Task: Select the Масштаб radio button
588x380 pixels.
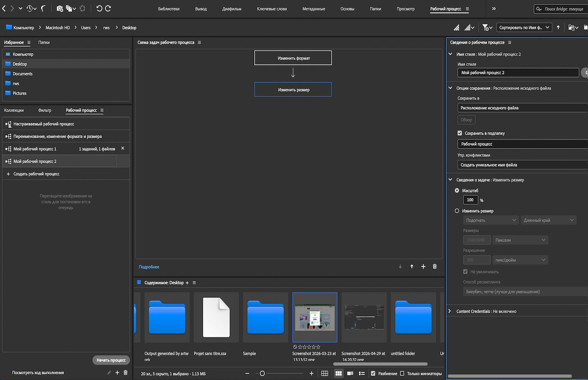Action: click(x=457, y=190)
